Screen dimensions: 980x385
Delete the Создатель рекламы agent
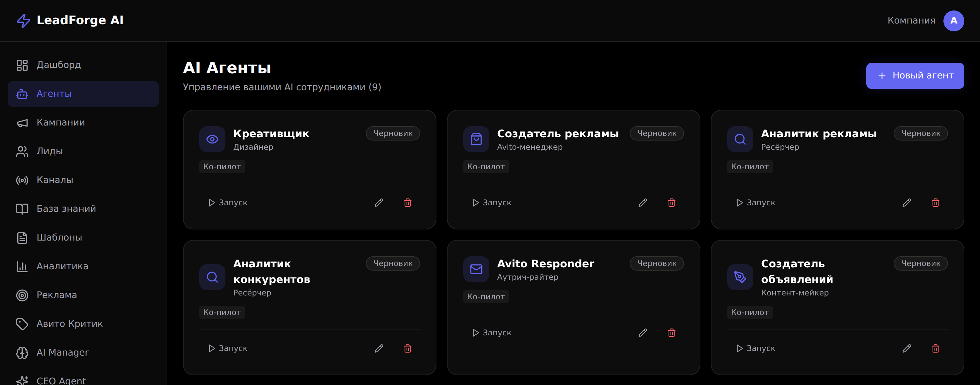(672, 203)
